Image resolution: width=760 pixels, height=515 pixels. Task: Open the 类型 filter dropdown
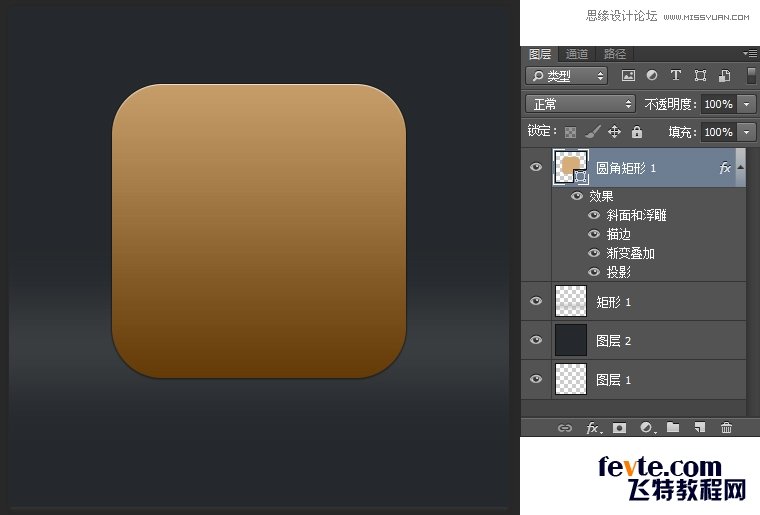click(x=566, y=76)
